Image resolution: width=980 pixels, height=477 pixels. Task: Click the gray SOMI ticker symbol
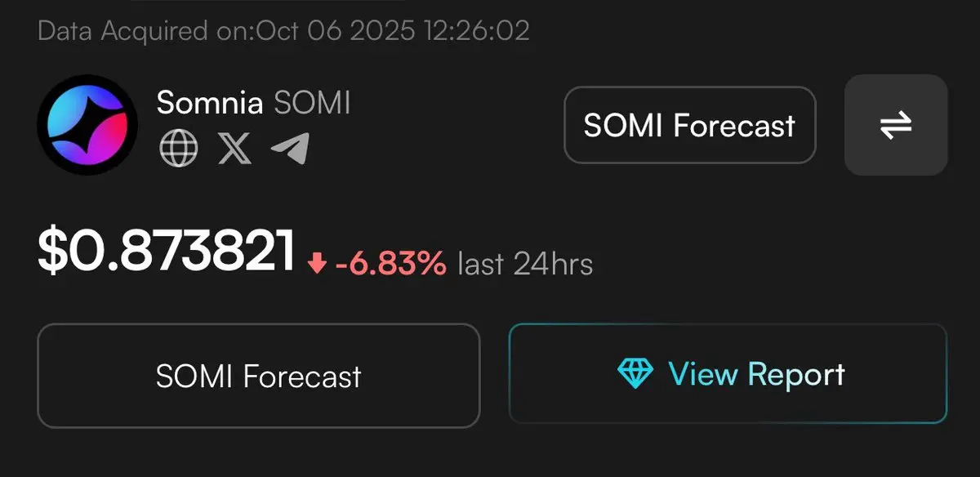(x=312, y=103)
